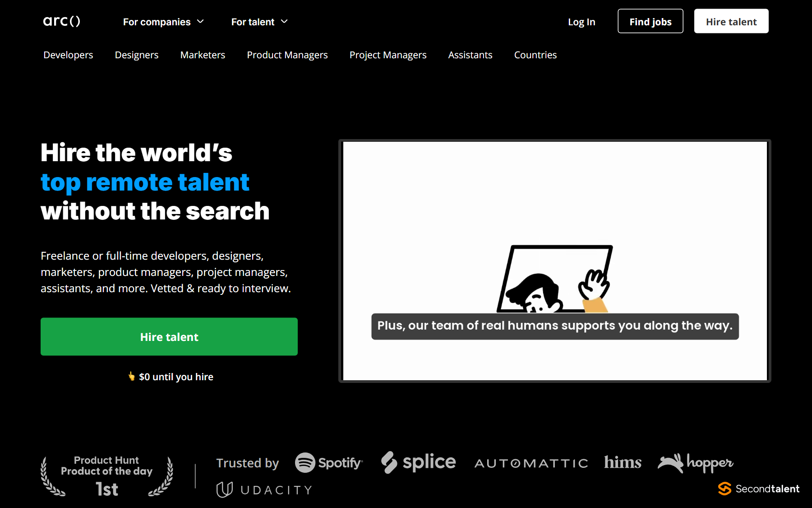Open the Countries link
Screen dimensions: 812x508
(x=535, y=55)
